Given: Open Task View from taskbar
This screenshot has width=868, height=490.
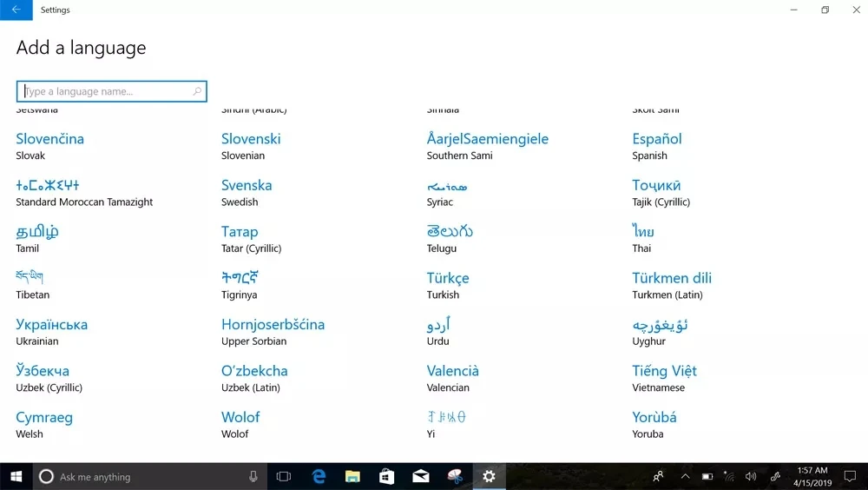Looking at the screenshot, I should pos(284,477).
